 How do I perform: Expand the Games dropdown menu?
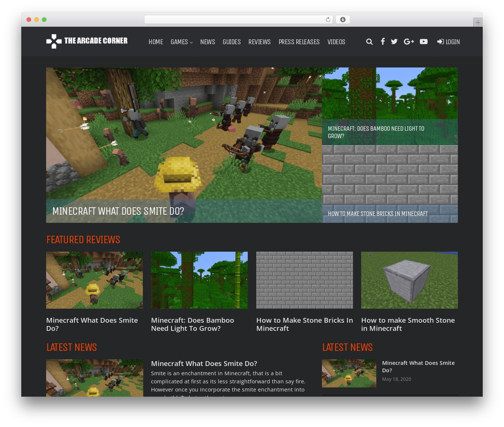[182, 42]
